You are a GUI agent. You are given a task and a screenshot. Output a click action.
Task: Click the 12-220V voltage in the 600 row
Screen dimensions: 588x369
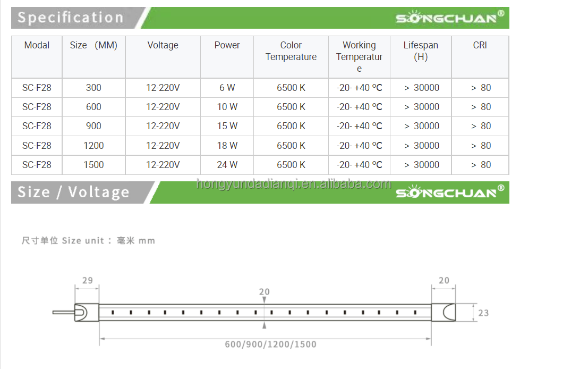pyautogui.click(x=163, y=107)
